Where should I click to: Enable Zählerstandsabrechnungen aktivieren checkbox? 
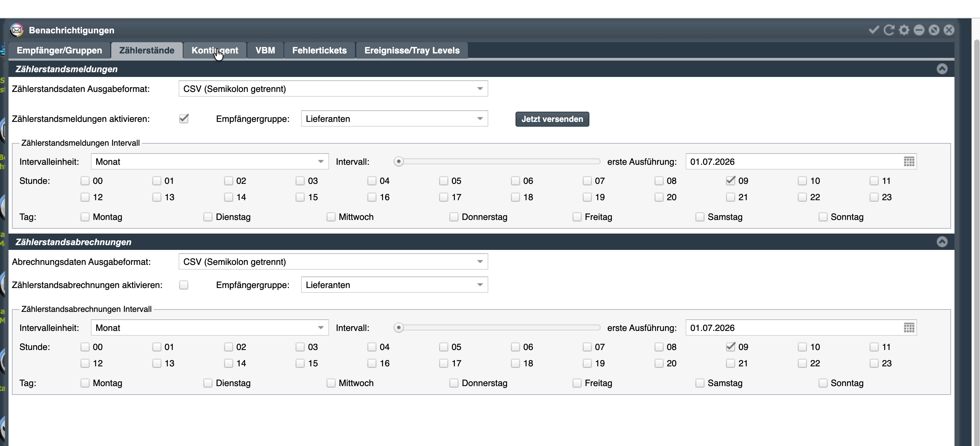point(184,285)
